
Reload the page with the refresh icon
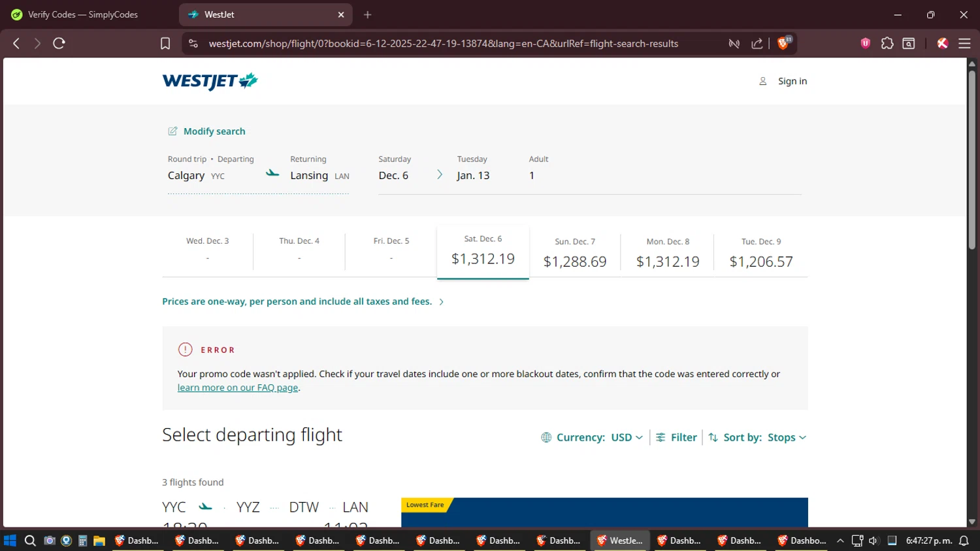click(x=59, y=43)
